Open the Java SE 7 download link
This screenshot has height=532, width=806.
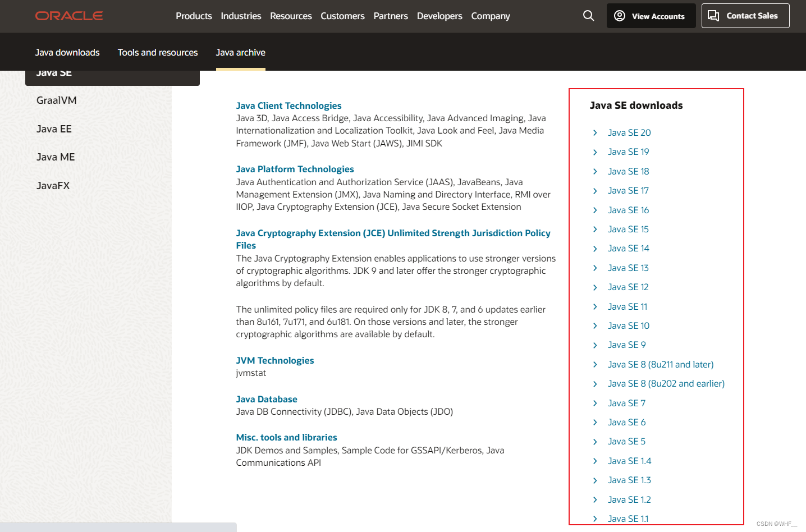point(626,403)
